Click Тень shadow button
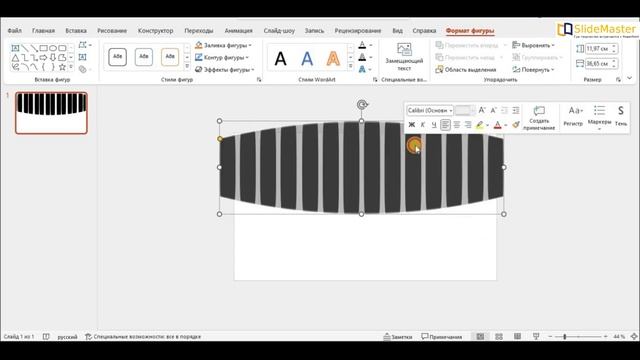Screen dimensions: 640x360 621,116
